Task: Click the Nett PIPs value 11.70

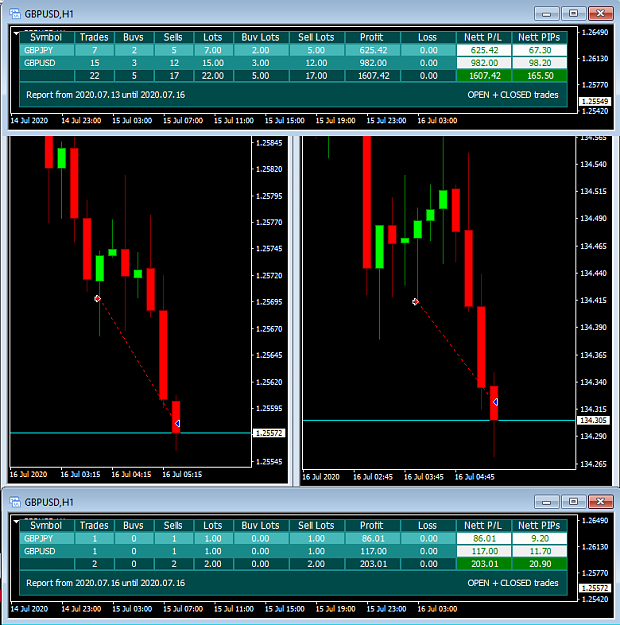Action: [x=539, y=551]
